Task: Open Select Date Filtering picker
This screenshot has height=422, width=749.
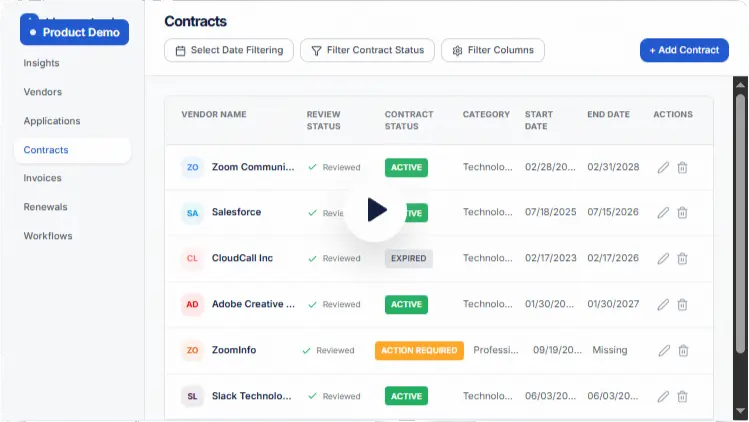Action: 229,50
